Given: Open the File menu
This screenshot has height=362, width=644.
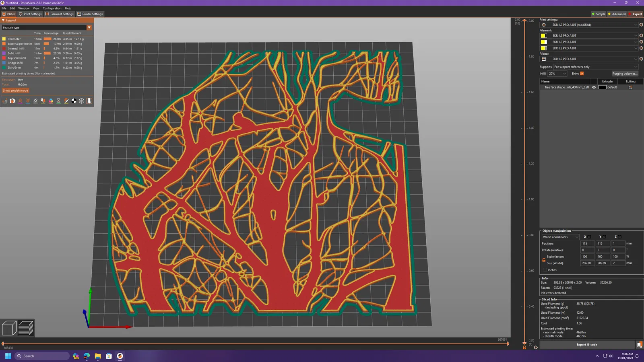Looking at the screenshot, I should 4,8.
